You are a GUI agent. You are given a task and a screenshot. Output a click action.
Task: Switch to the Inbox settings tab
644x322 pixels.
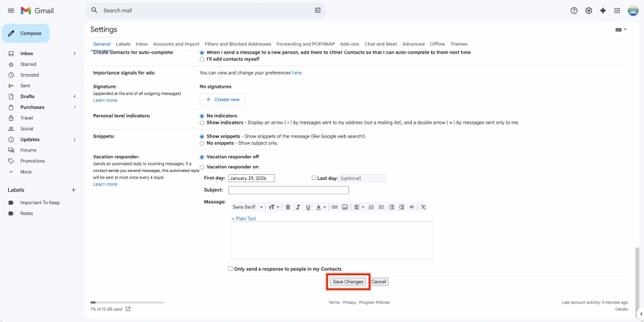(x=142, y=44)
